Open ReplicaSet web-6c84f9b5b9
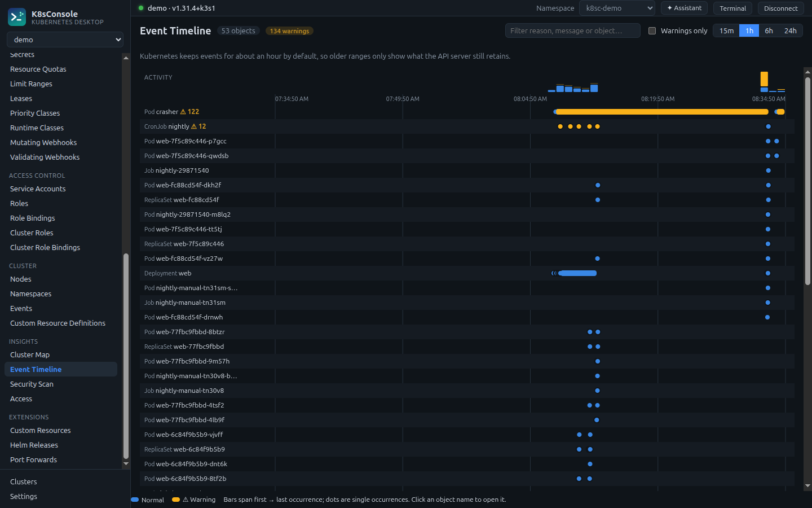 (199, 449)
